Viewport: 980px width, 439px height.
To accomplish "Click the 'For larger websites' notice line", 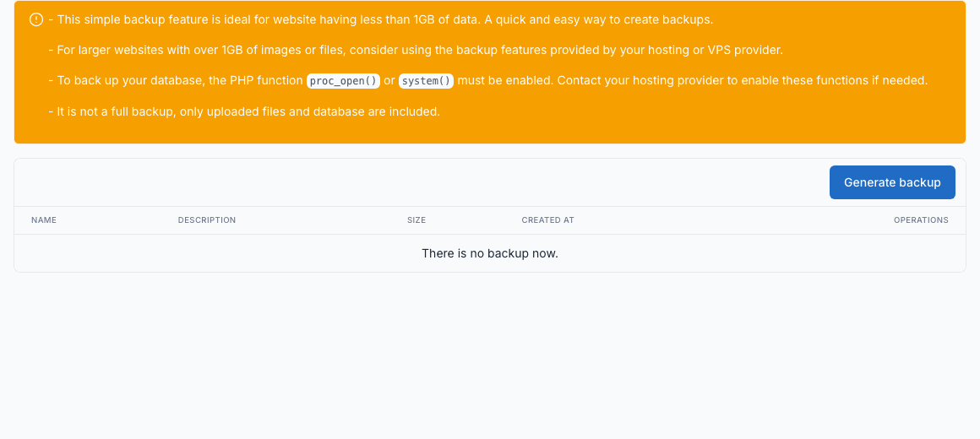I will point(416,50).
